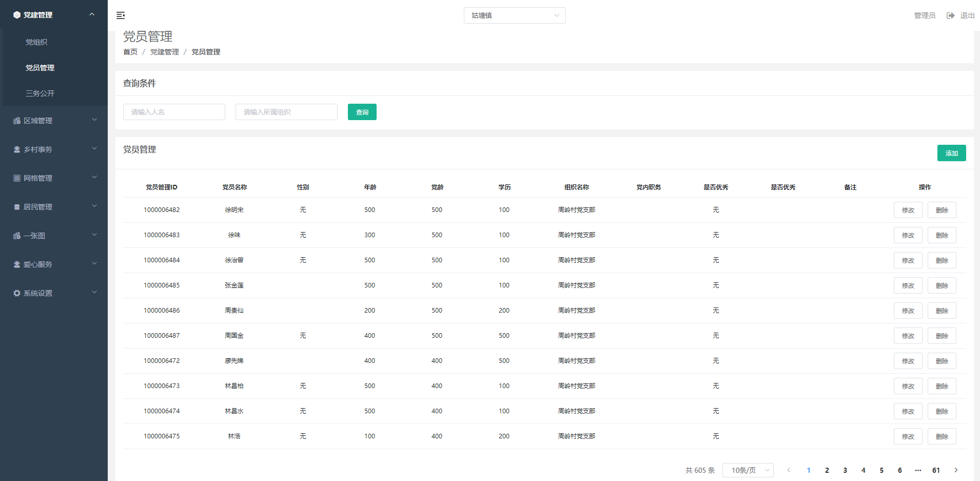This screenshot has height=481, width=980.
Task: Open the 姑塘镇 town dropdown
Action: pyautogui.click(x=514, y=15)
